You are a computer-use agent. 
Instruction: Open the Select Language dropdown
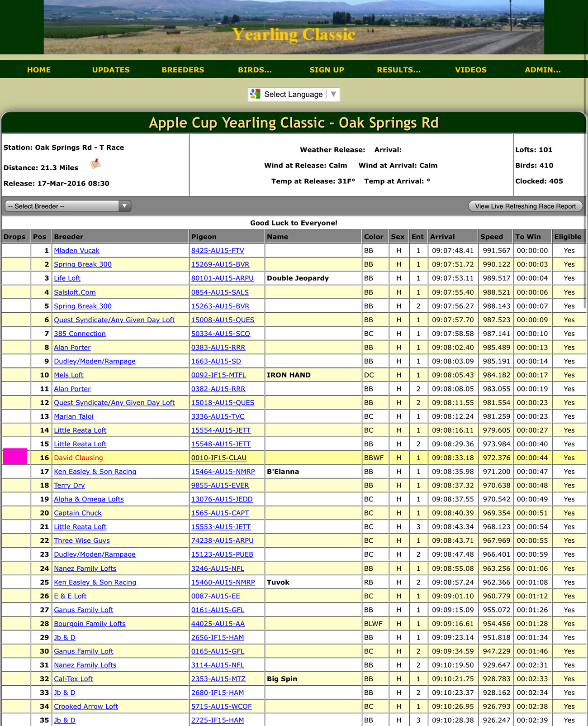pyautogui.click(x=294, y=94)
